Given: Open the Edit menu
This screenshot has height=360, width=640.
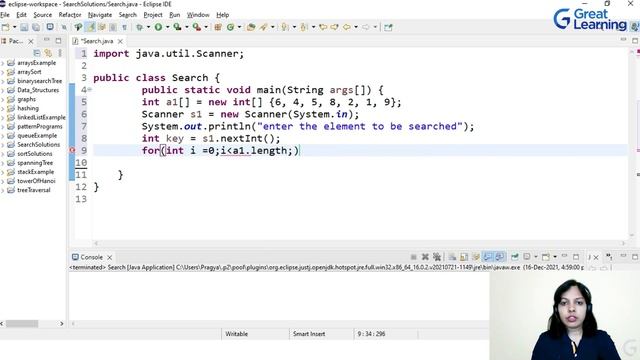Looking at the screenshot, I should (x=21, y=15).
